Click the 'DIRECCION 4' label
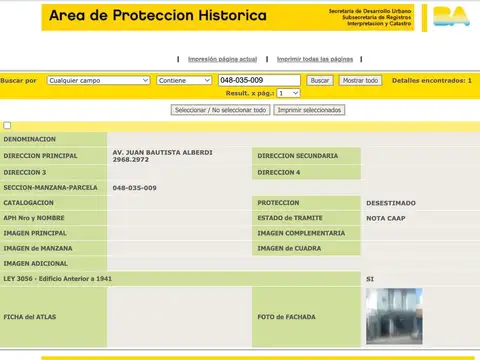 (x=279, y=173)
